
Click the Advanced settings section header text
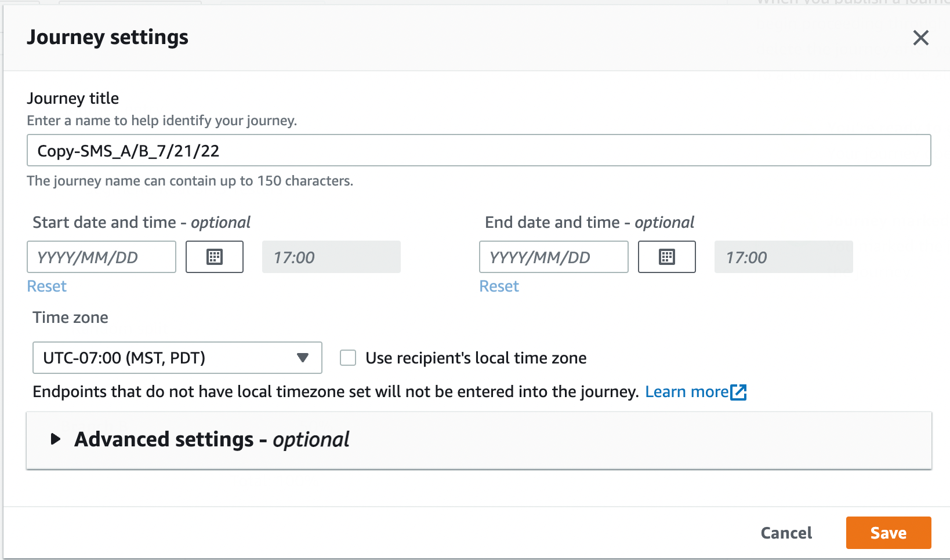[x=212, y=440]
